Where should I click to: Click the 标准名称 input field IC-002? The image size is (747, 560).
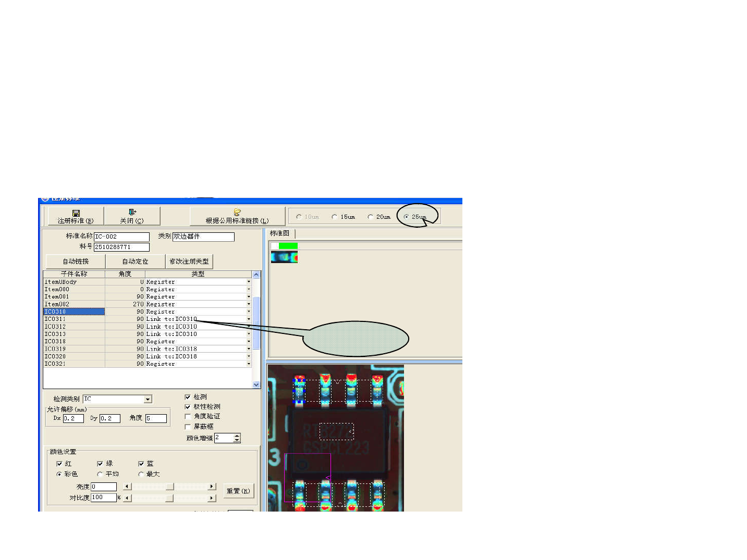[x=121, y=237]
